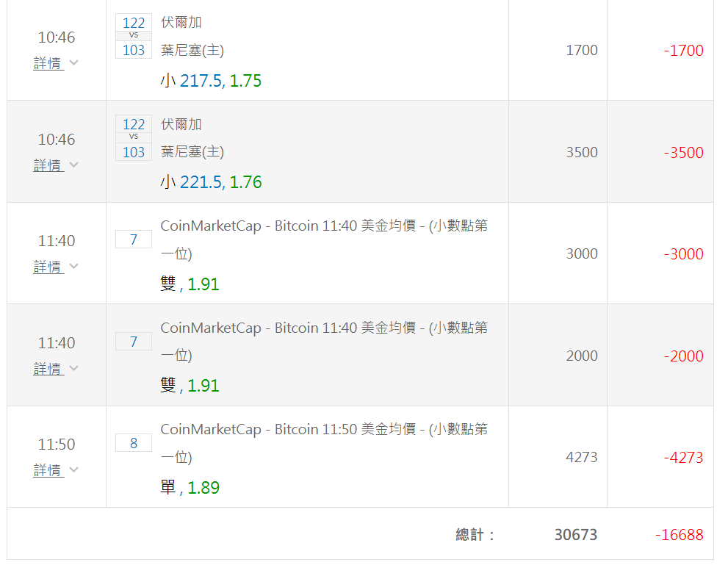The image size is (728, 565).
Task: Click score box 122 vs 103 in first row
Action: click(134, 36)
